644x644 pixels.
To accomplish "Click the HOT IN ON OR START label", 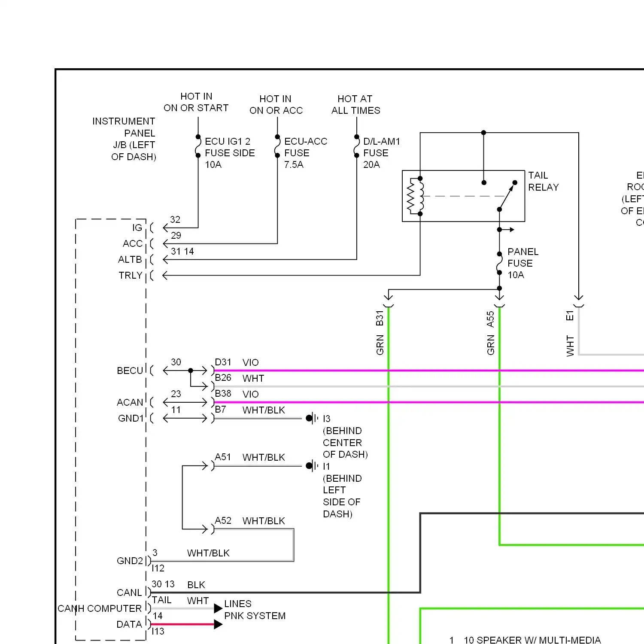I will 196,102.
